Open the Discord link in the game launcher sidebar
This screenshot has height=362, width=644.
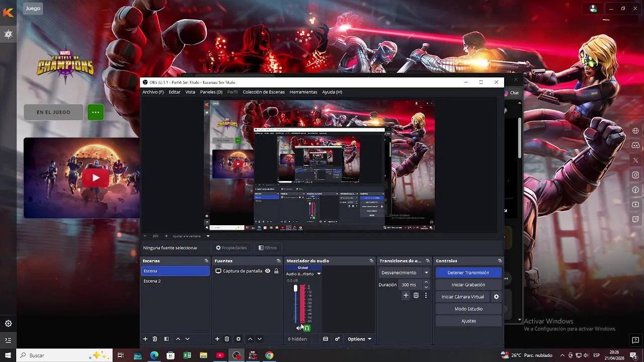pyautogui.click(x=636, y=145)
